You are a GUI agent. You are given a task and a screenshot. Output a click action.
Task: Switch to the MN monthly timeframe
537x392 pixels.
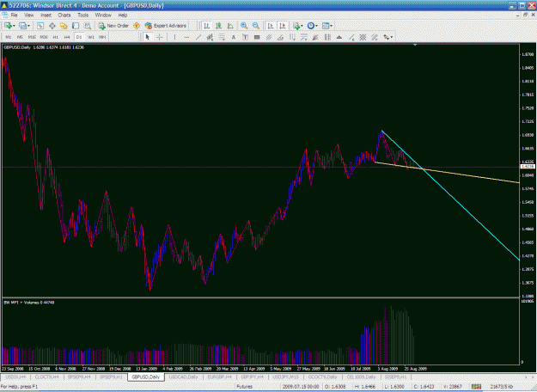pos(102,37)
